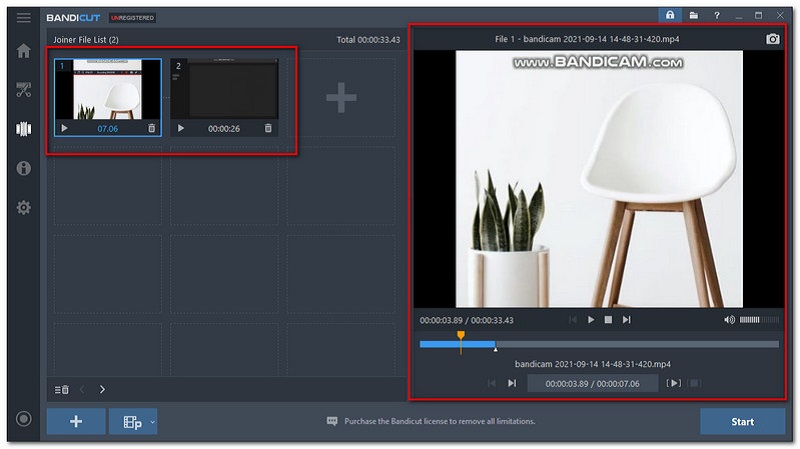Launch Bandicam recorder from bottom-left icon
The image size is (800, 449).
[23, 419]
